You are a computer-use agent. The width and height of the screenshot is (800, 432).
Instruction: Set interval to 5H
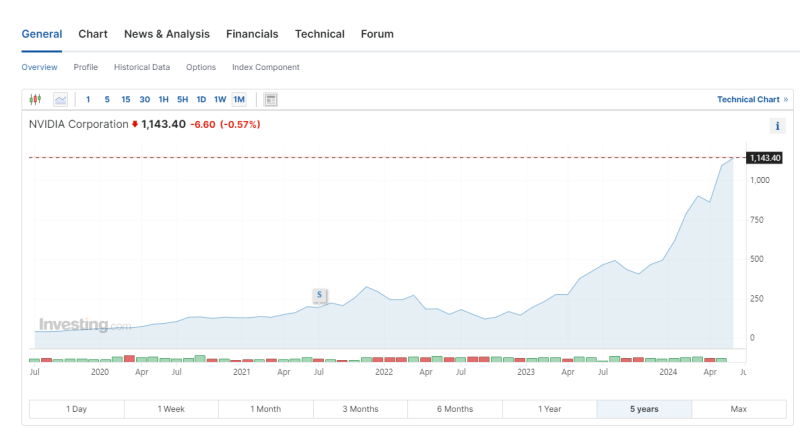point(182,99)
